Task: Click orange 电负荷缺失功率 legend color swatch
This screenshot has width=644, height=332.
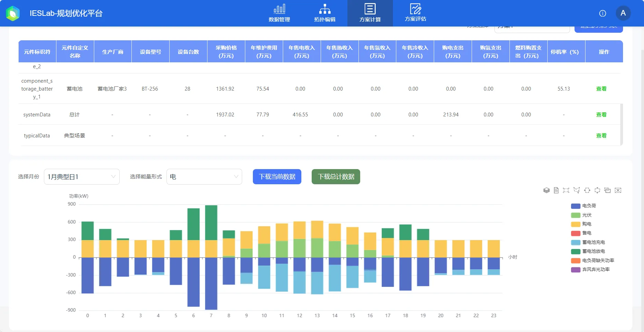Action: coord(576,261)
